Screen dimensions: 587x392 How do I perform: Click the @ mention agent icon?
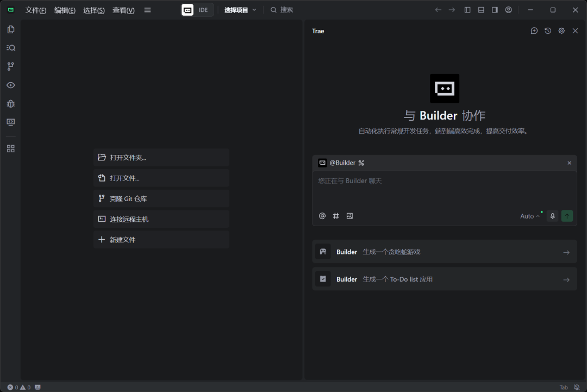322,216
